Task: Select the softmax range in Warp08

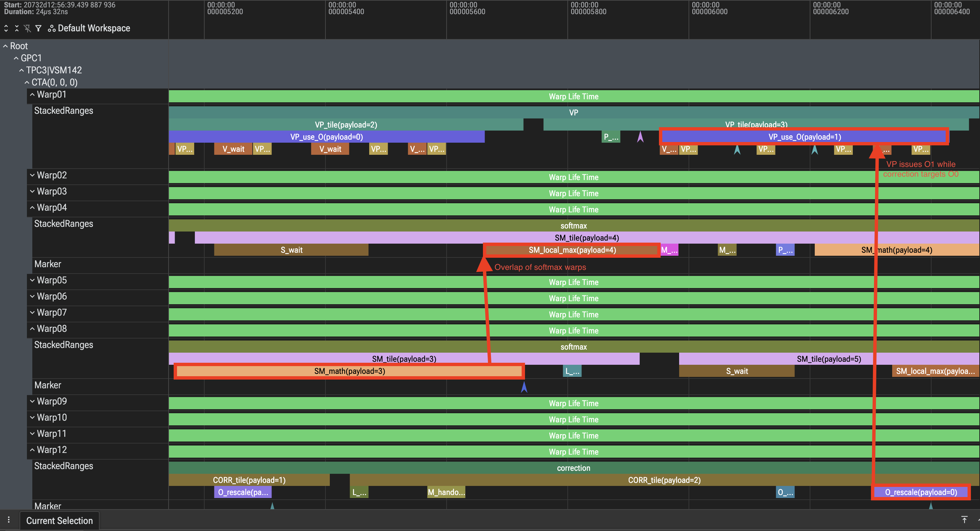Action: tap(574, 347)
